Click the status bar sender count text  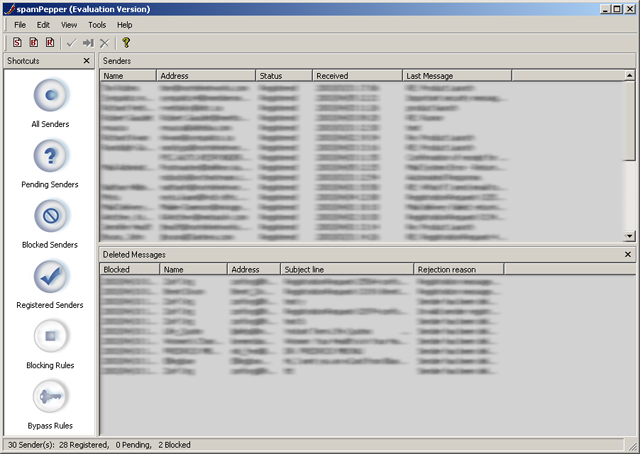tap(99, 445)
